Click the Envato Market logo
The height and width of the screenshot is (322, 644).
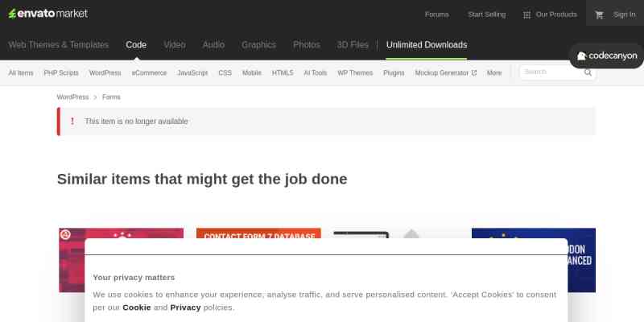tap(48, 14)
